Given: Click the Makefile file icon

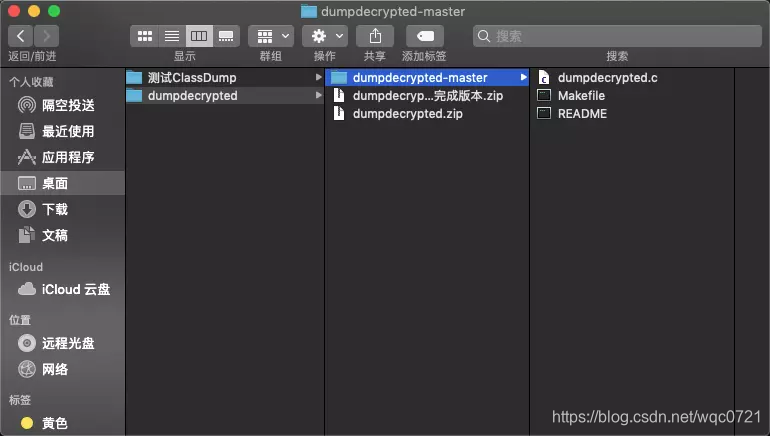Looking at the screenshot, I should 544,95.
